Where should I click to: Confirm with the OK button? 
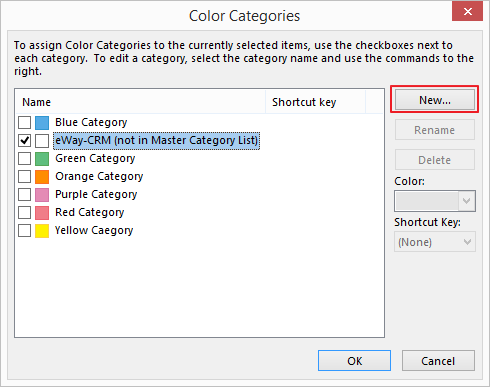[x=354, y=361]
